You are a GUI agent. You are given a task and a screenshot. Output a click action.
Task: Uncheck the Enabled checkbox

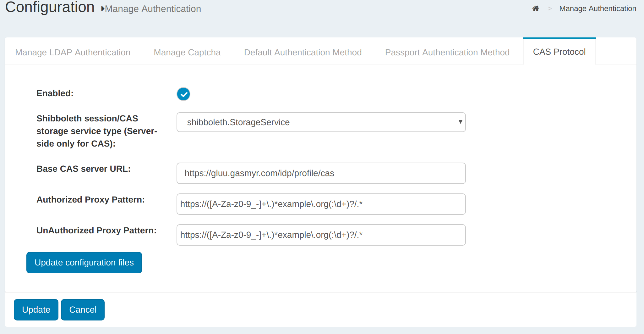tap(183, 94)
